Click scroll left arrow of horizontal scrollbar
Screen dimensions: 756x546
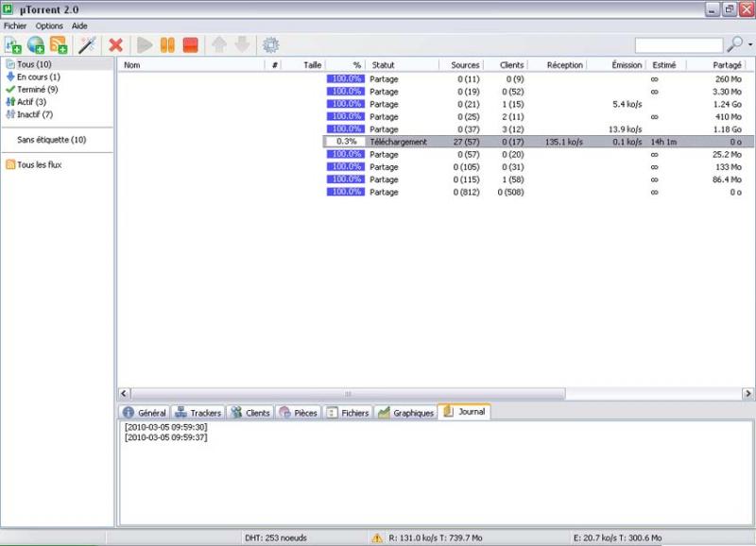(x=124, y=394)
